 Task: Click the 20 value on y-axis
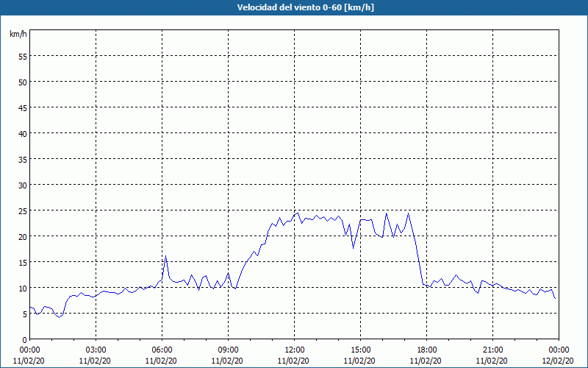(23, 236)
